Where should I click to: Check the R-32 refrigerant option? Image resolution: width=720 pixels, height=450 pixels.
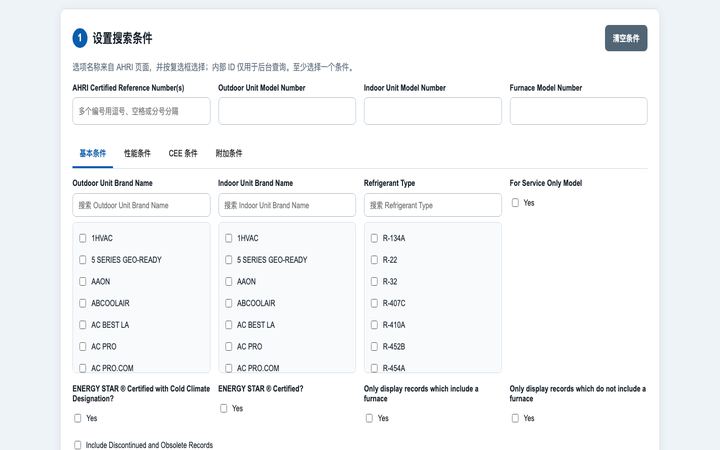click(x=374, y=281)
